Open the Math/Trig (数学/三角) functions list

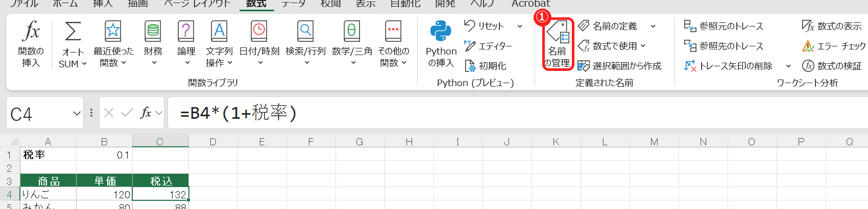click(352, 44)
